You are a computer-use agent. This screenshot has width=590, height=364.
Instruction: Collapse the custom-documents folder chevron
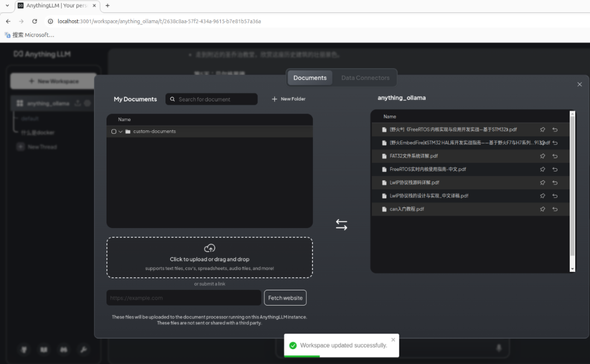121,132
